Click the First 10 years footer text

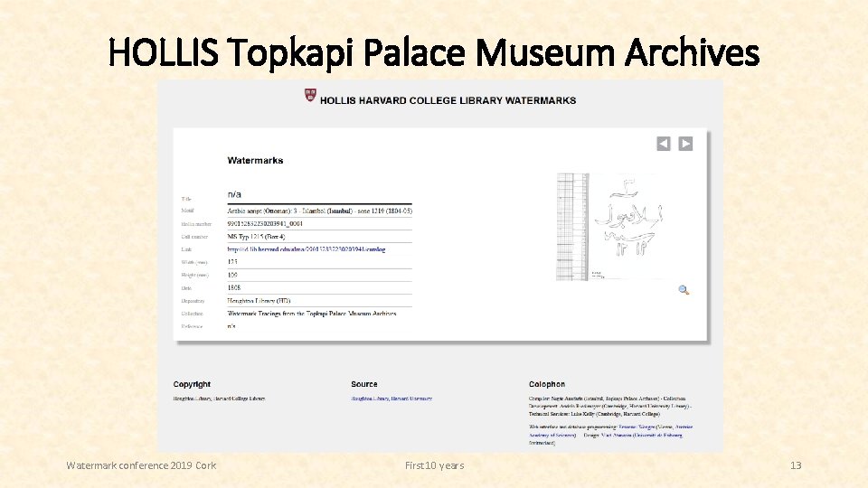pyautogui.click(x=435, y=465)
